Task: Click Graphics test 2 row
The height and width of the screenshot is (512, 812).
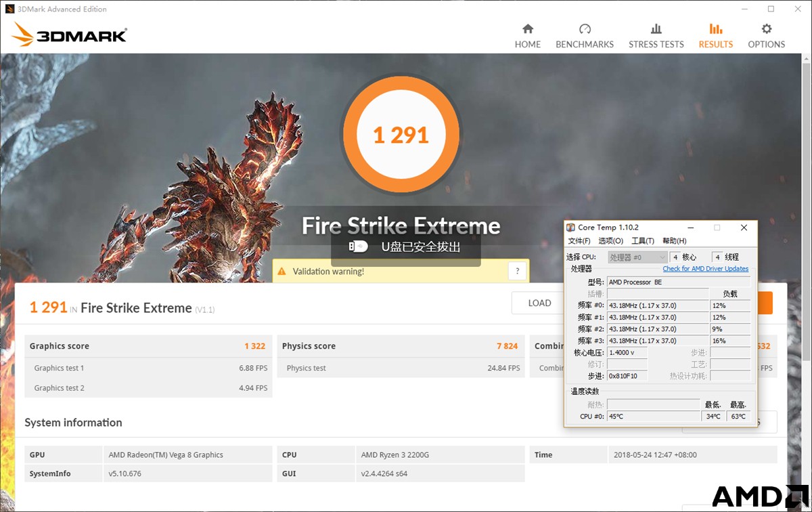Action: 148,388
